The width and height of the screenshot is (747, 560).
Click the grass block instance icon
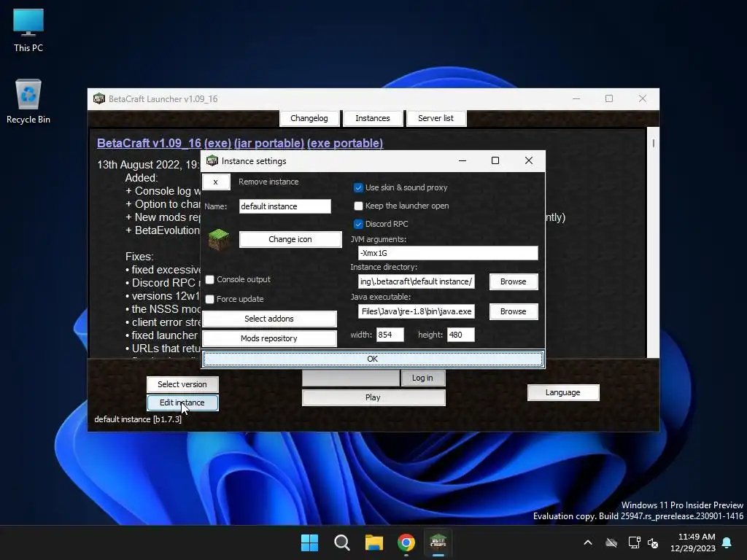point(219,239)
